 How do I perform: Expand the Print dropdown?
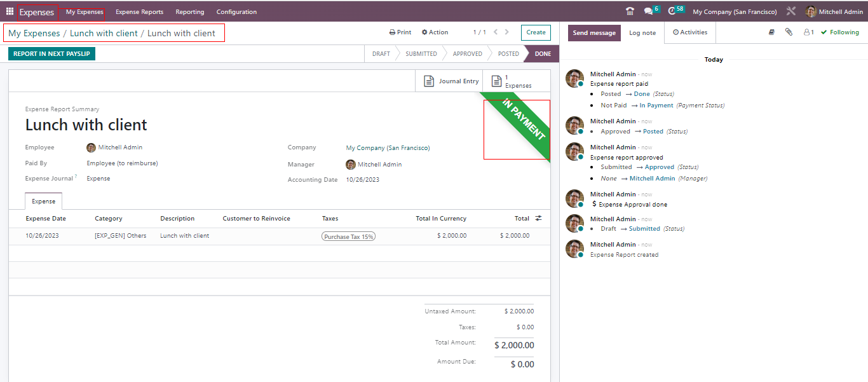pyautogui.click(x=400, y=32)
